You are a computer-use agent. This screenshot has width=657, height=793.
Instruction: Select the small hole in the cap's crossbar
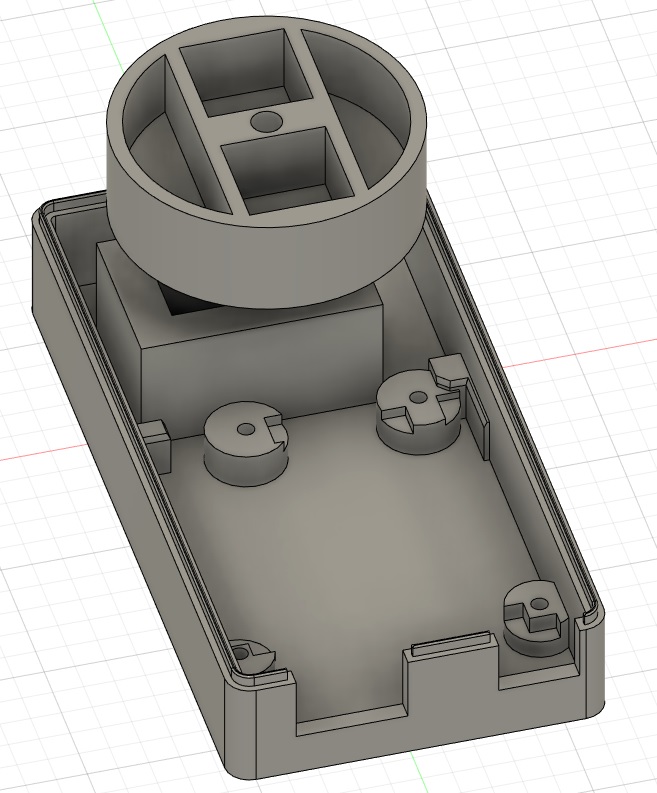click(267, 122)
